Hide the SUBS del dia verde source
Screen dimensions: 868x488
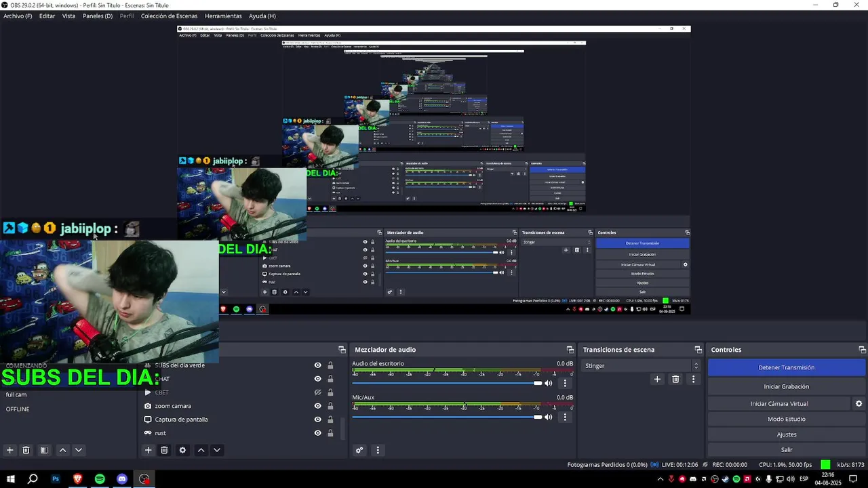[x=317, y=365]
